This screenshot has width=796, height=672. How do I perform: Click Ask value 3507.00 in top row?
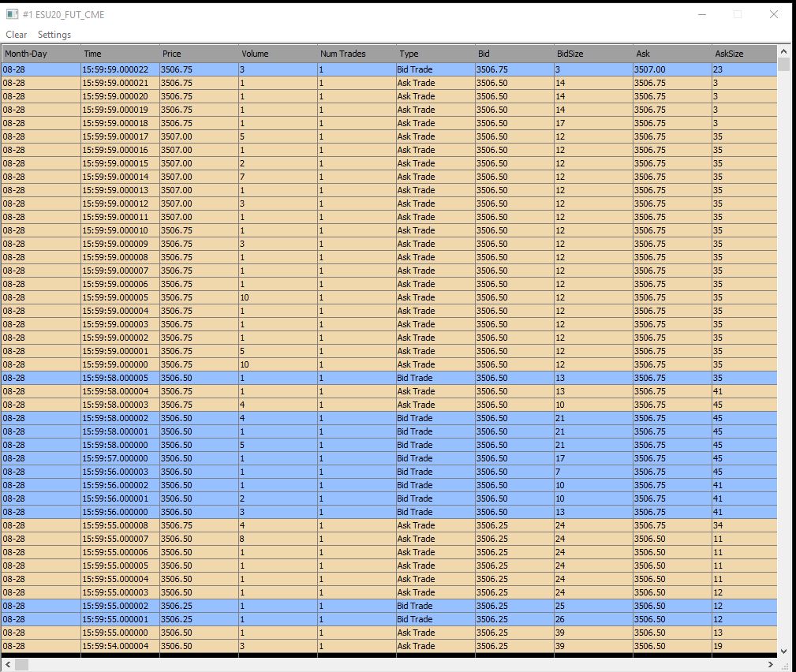673,69
